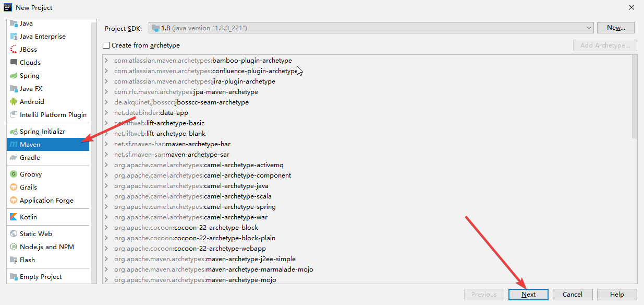Click the Android robot icon
The image size is (644, 305).
14,102
